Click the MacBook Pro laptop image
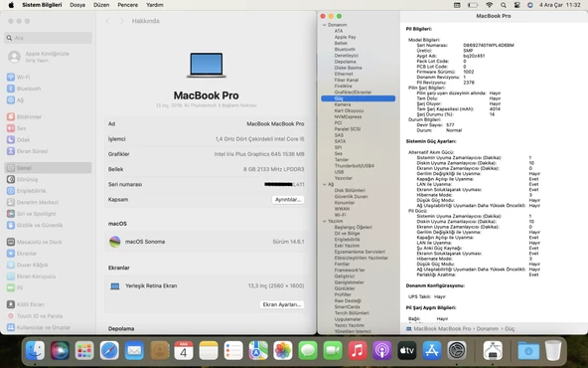The width and height of the screenshot is (588, 368). tap(207, 65)
